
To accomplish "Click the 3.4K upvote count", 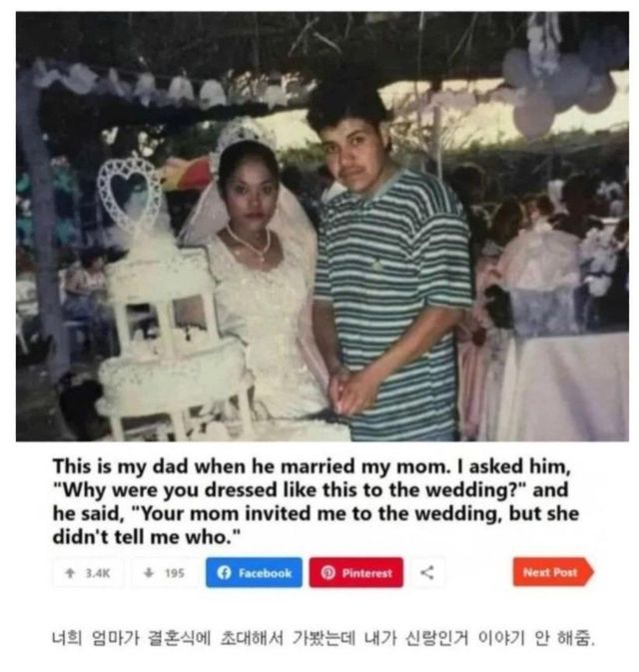I will pyautogui.click(x=98, y=573).
